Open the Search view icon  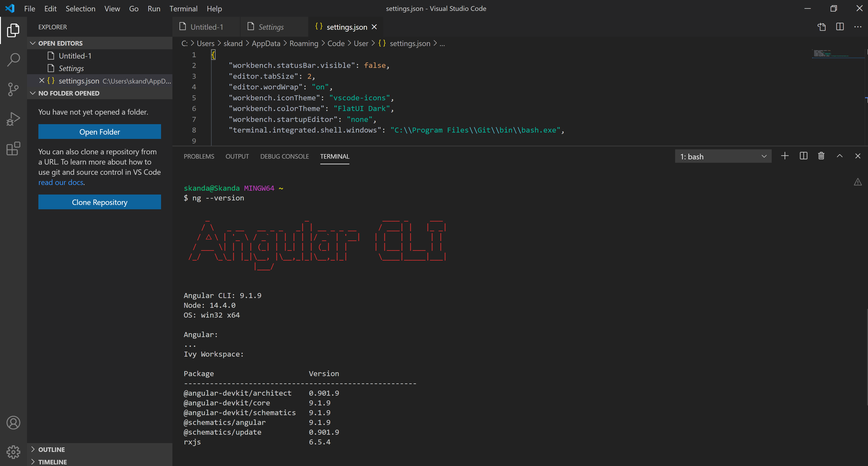click(x=13, y=60)
